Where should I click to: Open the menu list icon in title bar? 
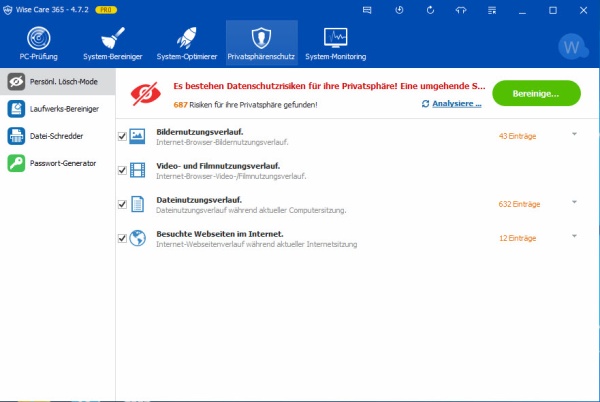point(492,10)
